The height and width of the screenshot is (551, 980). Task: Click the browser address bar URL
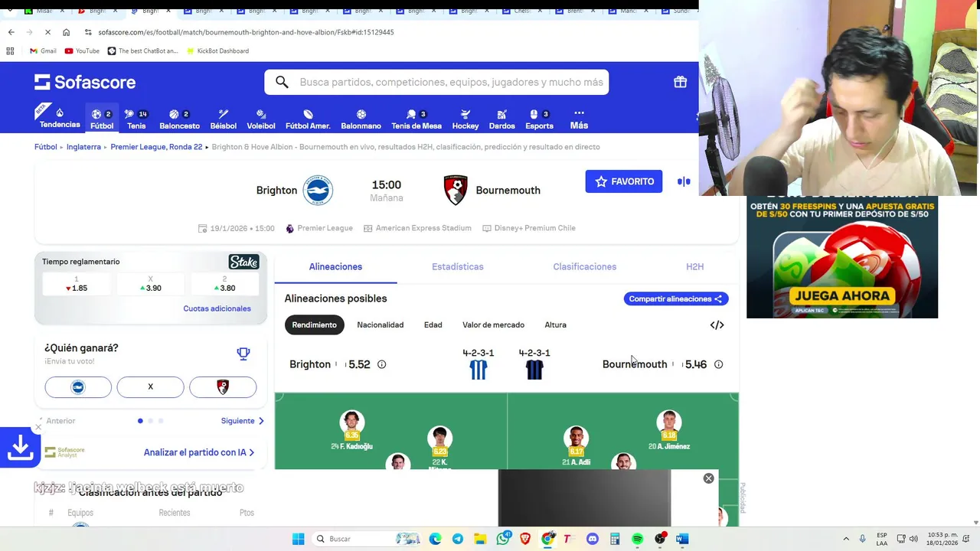click(246, 32)
